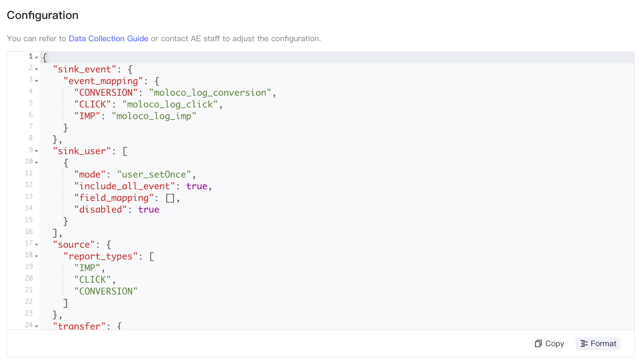Collapse the event_mapping fold arrow on line 3
This screenshot has height=364, width=642.
pos(36,81)
